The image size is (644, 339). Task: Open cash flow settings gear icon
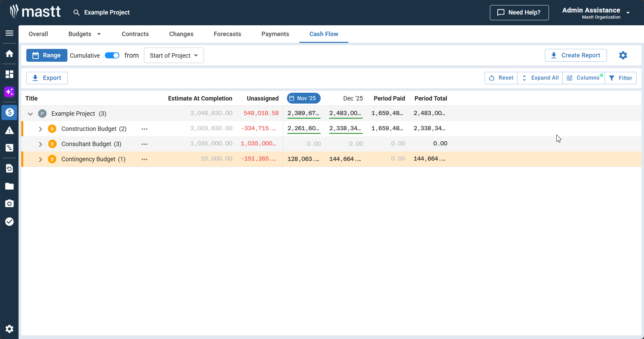point(623,55)
